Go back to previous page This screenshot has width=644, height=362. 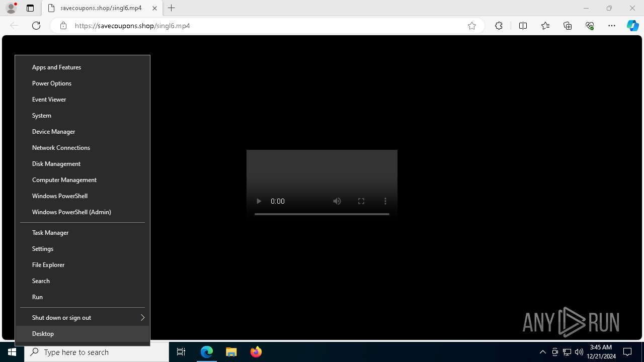click(x=14, y=26)
